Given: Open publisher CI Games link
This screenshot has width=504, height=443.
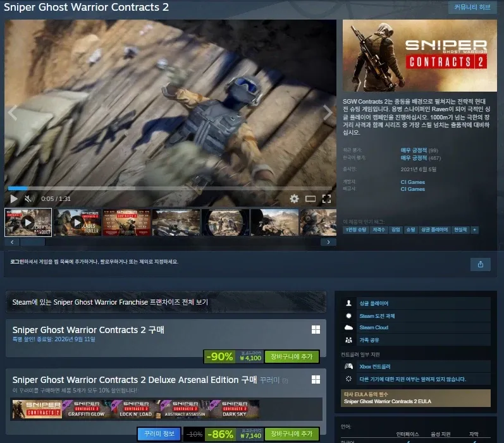Looking at the screenshot, I should pos(413,189).
